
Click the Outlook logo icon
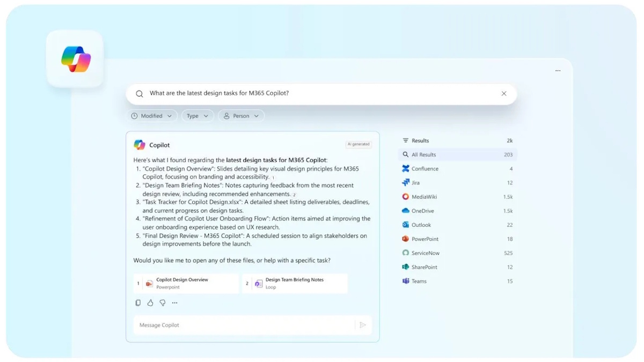click(x=406, y=225)
